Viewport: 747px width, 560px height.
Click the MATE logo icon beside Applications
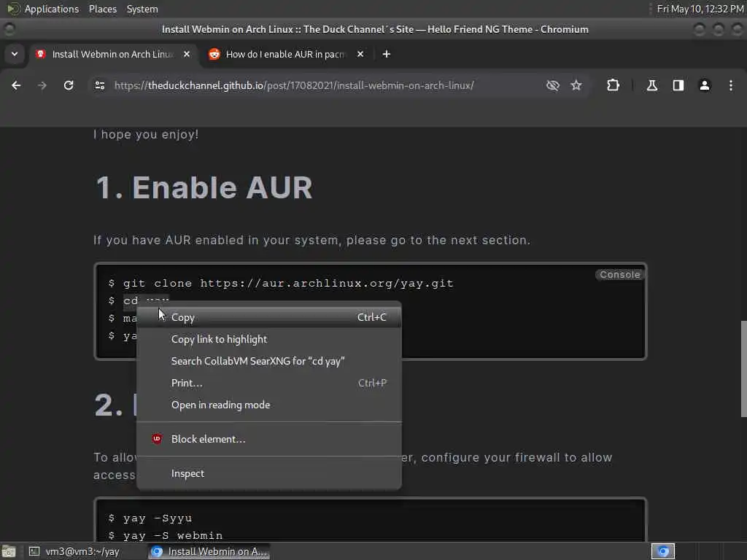(13, 9)
